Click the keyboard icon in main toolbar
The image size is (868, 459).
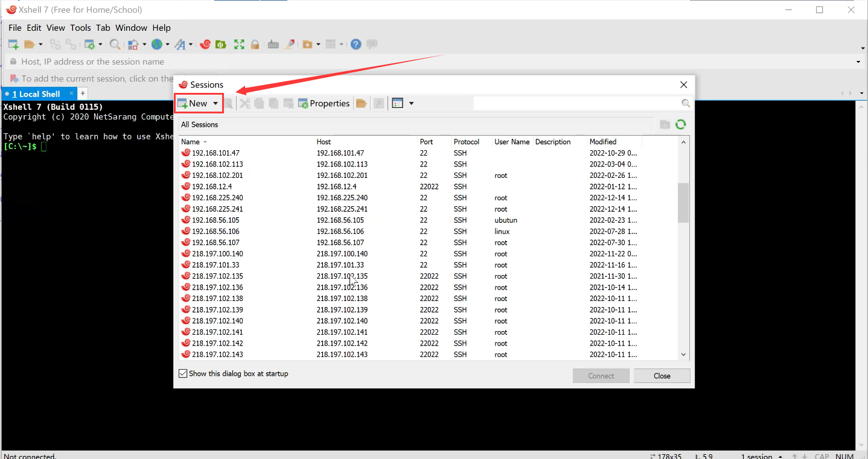click(x=273, y=45)
